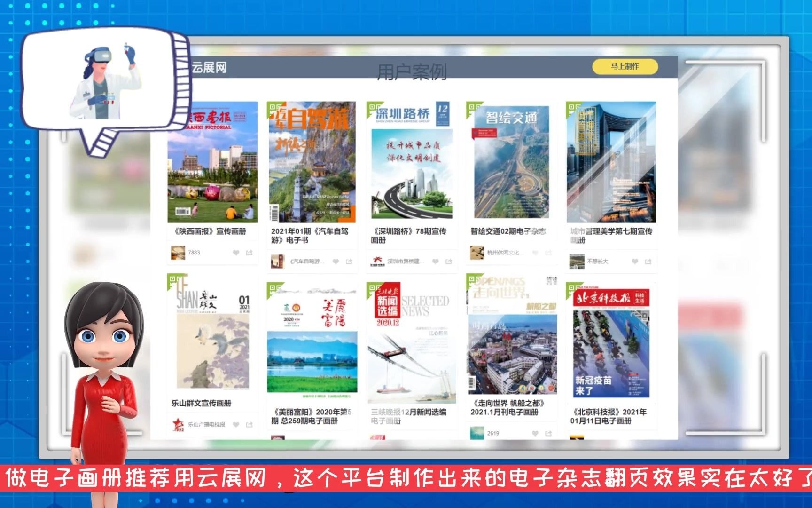This screenshot has width=812, height=508.
Task: Share the 走向世界 帆船之都 album
Action: point(548,433)
